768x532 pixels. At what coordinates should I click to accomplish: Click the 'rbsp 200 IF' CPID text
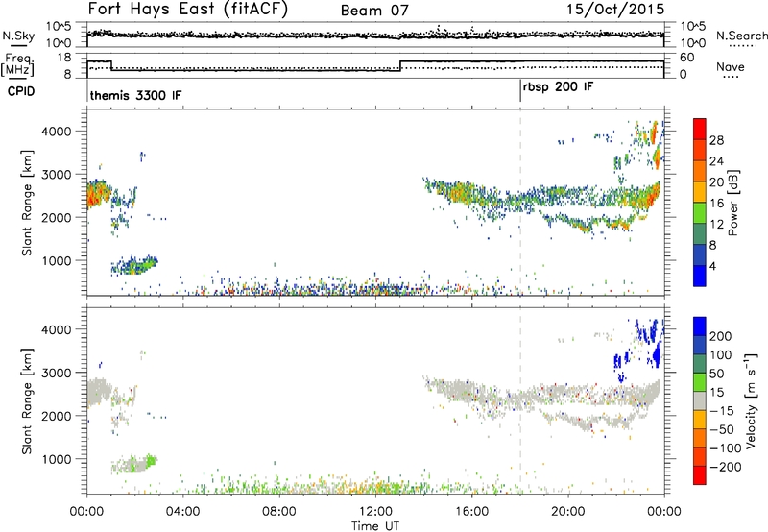558,87
